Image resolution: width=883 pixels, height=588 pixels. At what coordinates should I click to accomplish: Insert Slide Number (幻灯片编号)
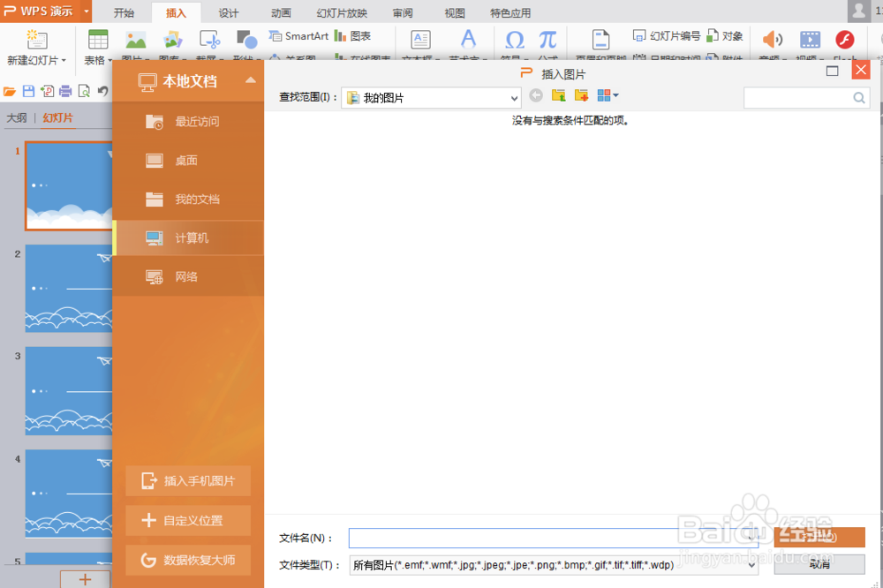click(x=667, y=36)
